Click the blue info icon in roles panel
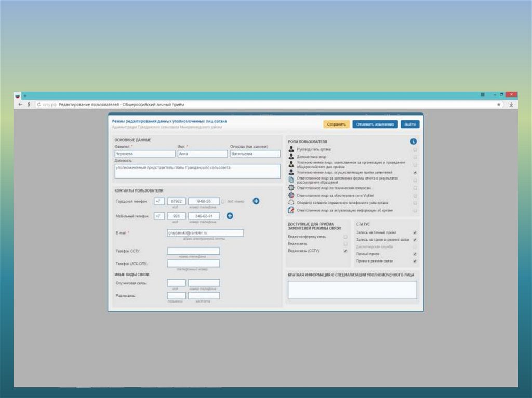Viewport: 532px width, 398px height. tap(414, 141)
